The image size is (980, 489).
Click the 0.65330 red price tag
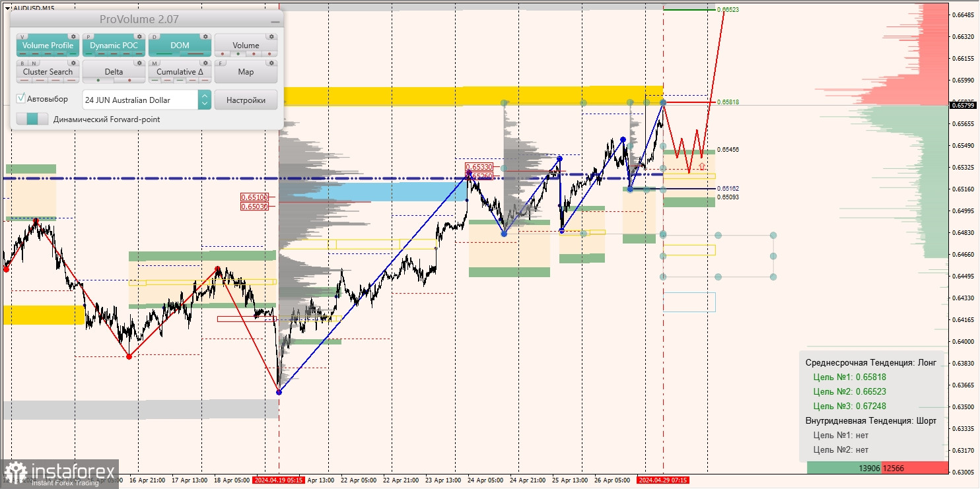[x=479, y=168]
